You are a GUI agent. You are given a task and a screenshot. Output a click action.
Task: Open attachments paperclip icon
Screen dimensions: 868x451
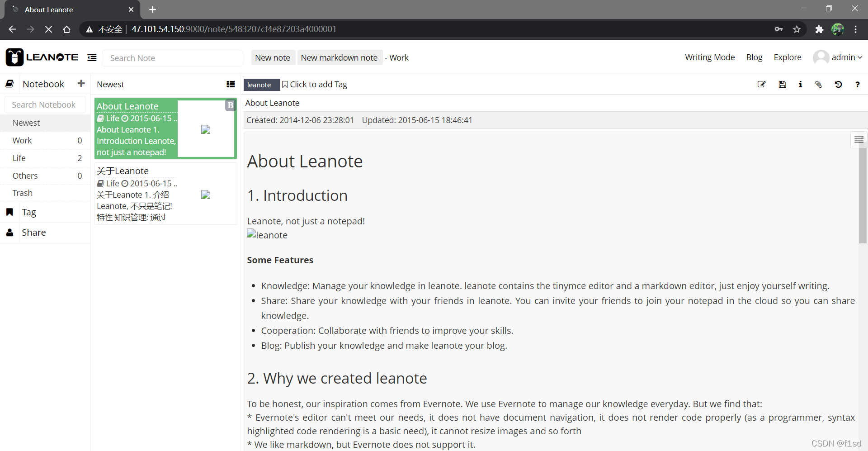click(x=819, y=84)
